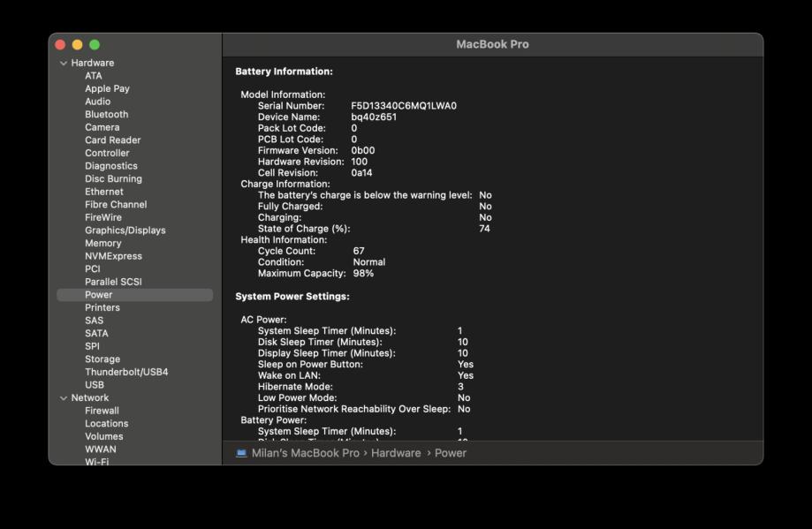Select Parallel SCSI in sidebar
Viewport: 812px width, 529px height.
click(113, 282)
